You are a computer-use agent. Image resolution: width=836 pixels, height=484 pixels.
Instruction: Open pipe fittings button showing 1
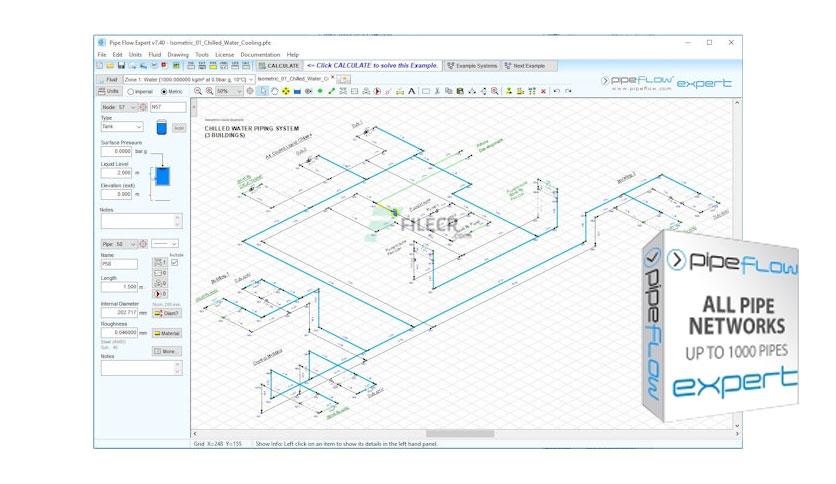point(160,262)
